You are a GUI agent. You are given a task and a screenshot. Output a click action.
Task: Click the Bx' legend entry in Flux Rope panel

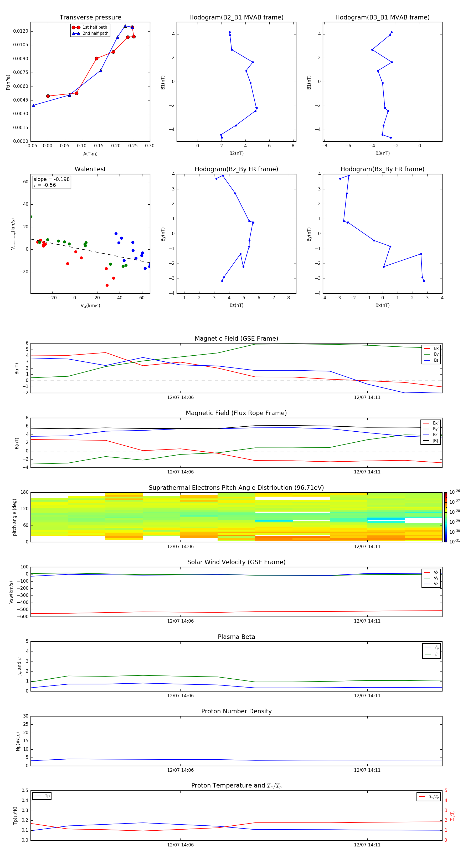click(431, 423)
